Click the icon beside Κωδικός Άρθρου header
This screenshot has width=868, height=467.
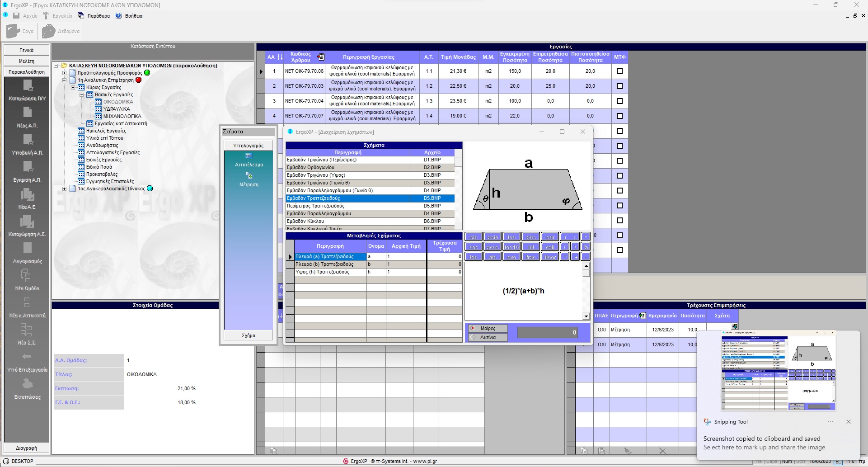321,57
